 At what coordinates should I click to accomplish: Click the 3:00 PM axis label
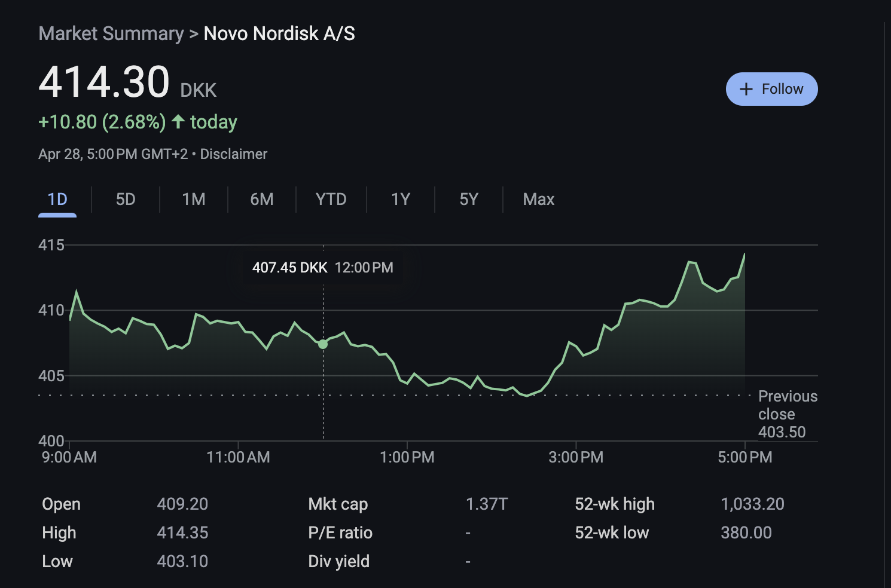point(576,457)
